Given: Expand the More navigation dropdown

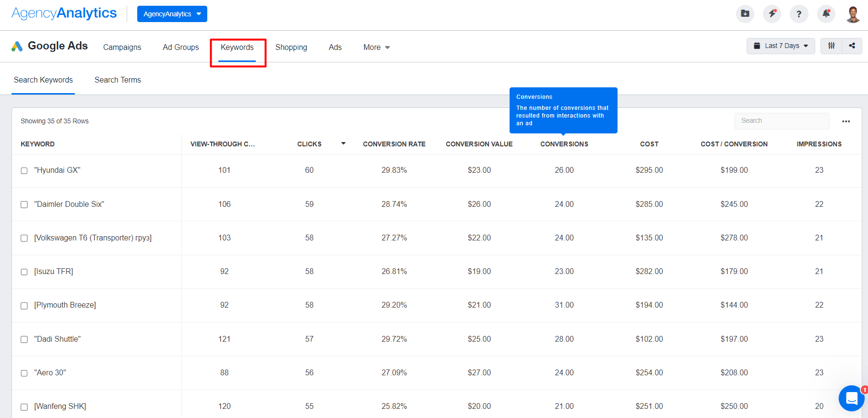Looking at the screenshot, I should coord(376,48).
